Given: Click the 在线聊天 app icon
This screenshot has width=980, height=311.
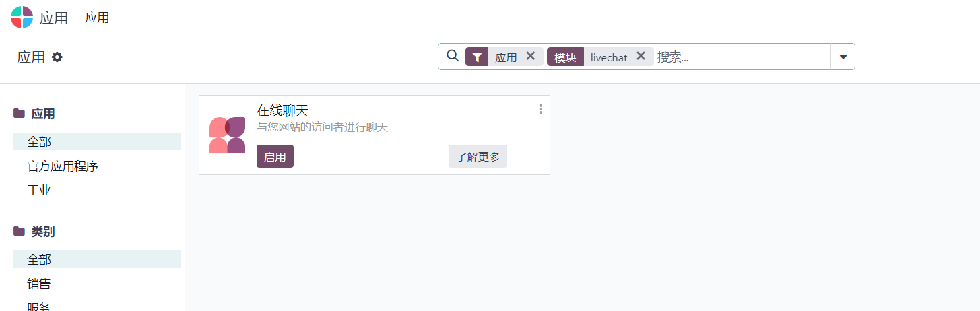Looking at the screenshot, I should [227, 135].
